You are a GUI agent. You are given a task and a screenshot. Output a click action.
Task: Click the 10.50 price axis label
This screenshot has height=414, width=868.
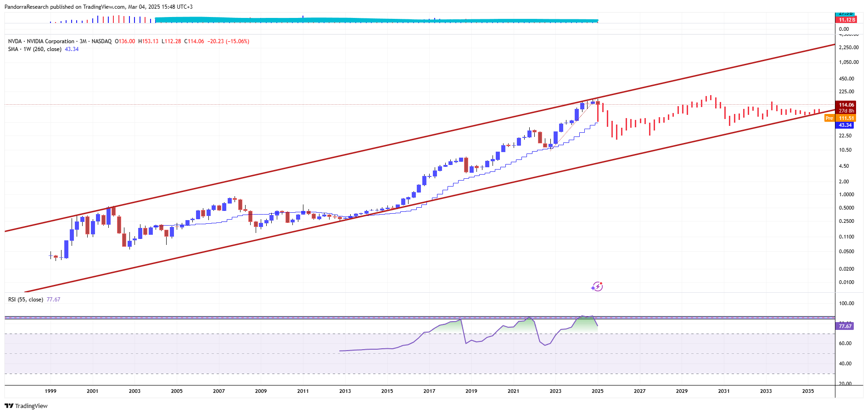click(x=845, y=150)
